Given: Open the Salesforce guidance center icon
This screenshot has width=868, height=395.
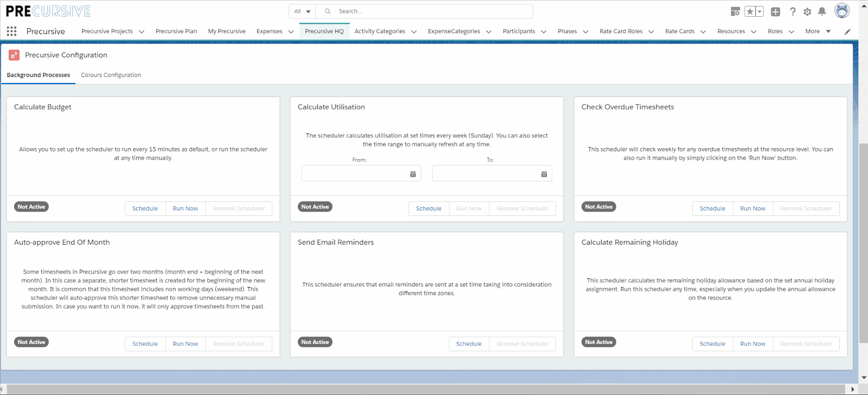Looking at the screenshot, I should point(735,11).
